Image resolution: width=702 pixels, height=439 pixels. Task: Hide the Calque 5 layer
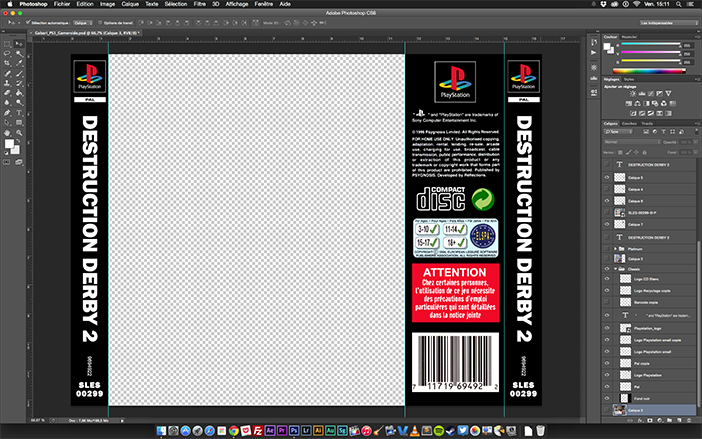pyautogui.click(x=607, y=178)
